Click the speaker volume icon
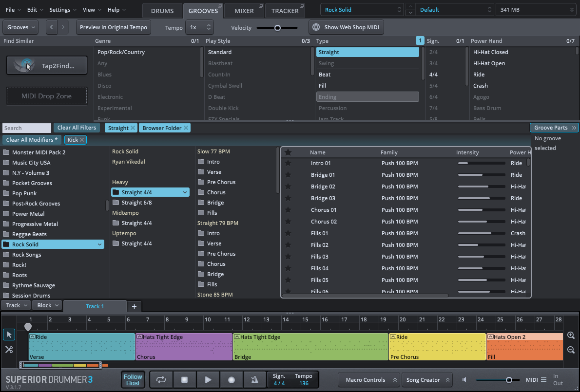The height and width of the screenshot is (392, 580). click(x=464, y=380)
